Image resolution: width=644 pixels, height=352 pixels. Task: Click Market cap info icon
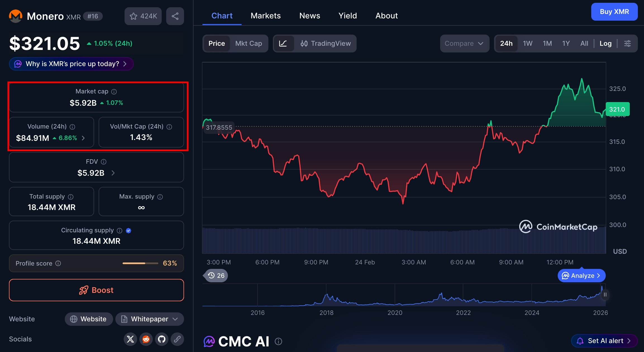(114, 91)
